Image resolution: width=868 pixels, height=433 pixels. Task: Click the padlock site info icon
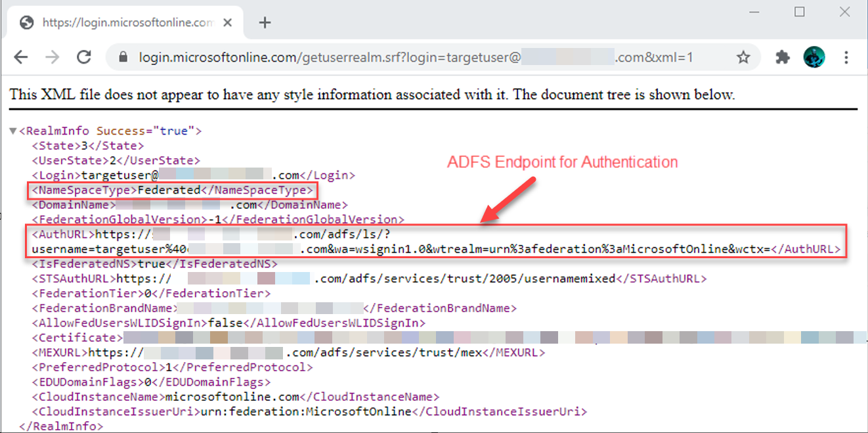[x=122, y=58]
